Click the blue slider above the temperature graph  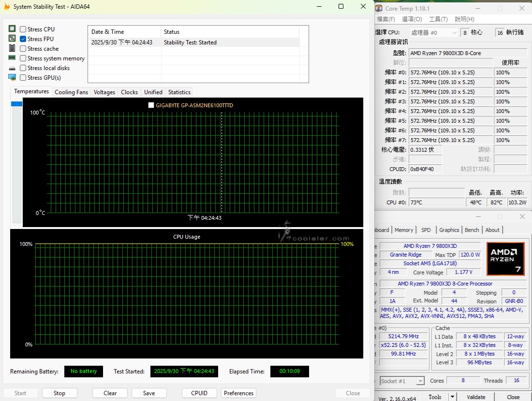pos(16,104)
